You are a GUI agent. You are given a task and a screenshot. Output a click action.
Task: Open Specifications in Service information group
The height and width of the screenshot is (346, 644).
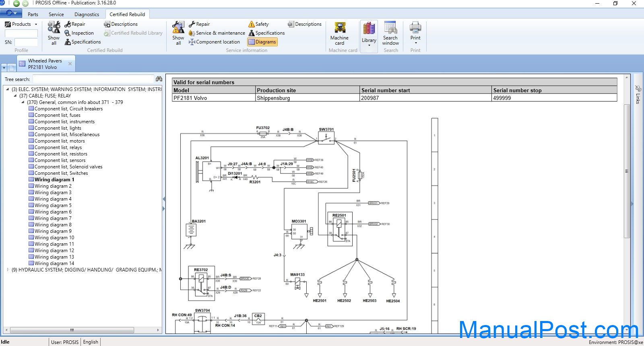[x=266, y=33]
